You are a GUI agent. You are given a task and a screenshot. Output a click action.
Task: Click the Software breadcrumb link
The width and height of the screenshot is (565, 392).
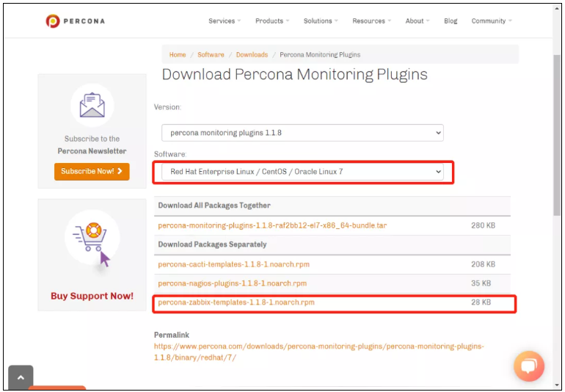211,55
